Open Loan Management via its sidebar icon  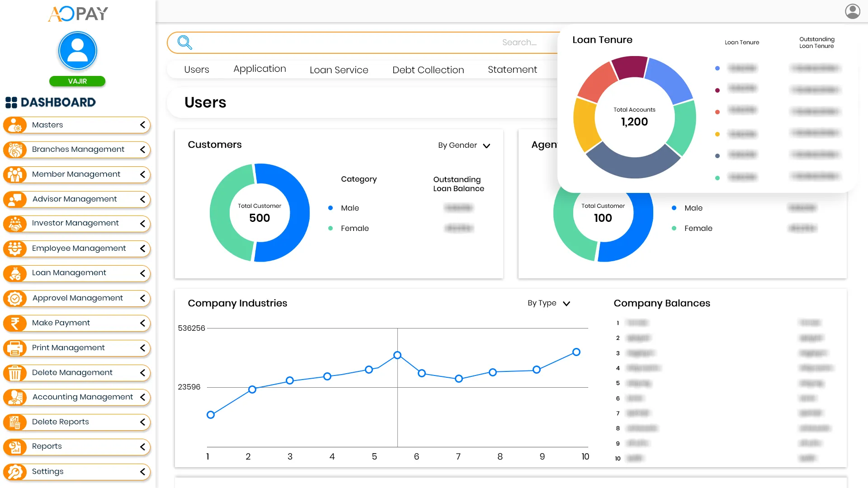16,273
